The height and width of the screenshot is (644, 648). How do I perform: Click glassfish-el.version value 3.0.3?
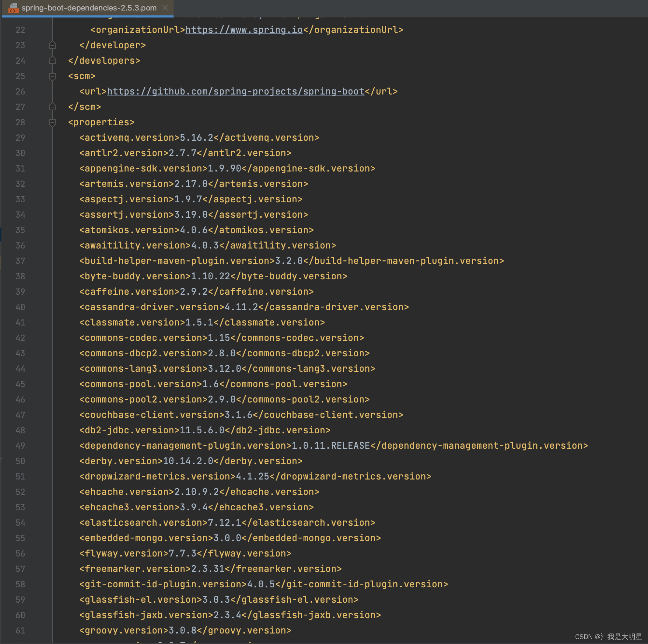click(x=216, y=600)
